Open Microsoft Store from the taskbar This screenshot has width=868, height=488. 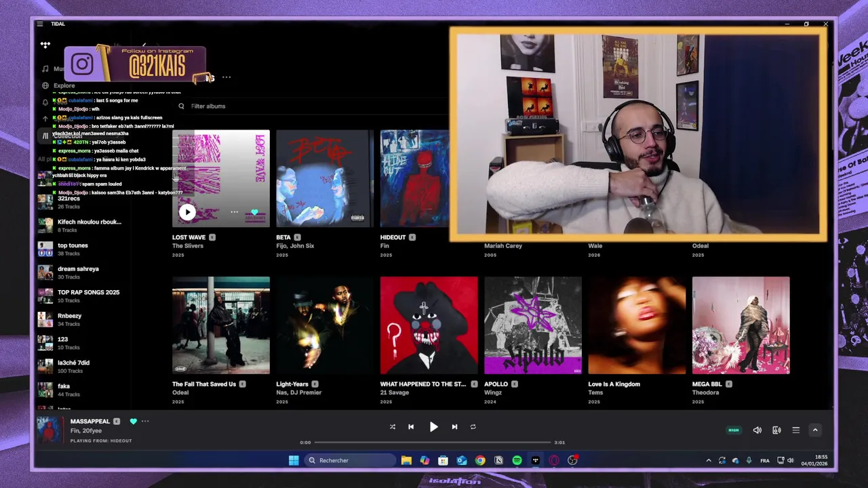(443, 461)
